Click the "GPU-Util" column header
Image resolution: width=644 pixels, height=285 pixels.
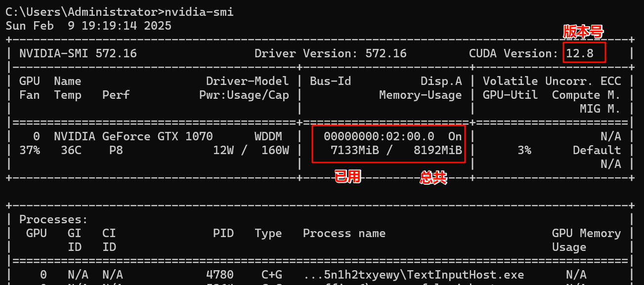pos(510,95)
